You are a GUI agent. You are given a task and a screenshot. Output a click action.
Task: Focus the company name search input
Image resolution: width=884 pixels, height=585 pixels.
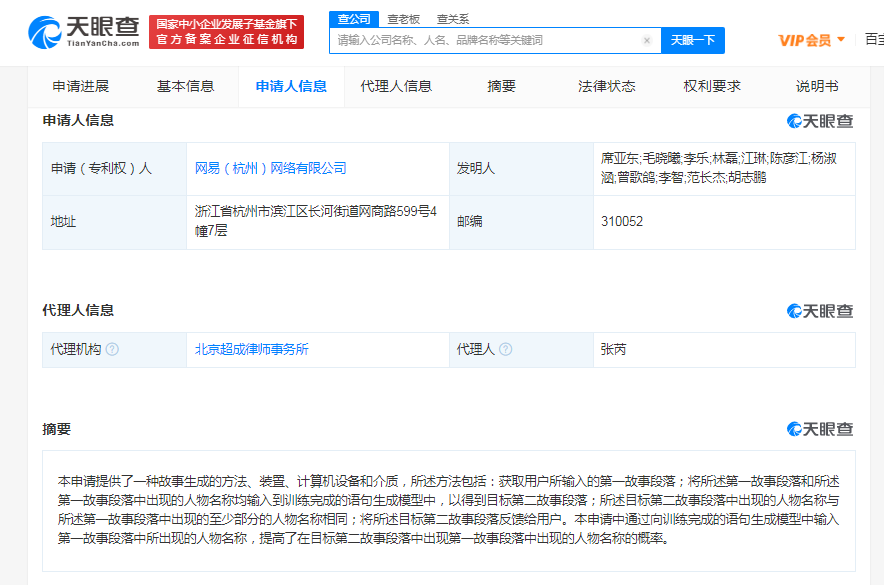pyautogui.click(x=485, y=41)
